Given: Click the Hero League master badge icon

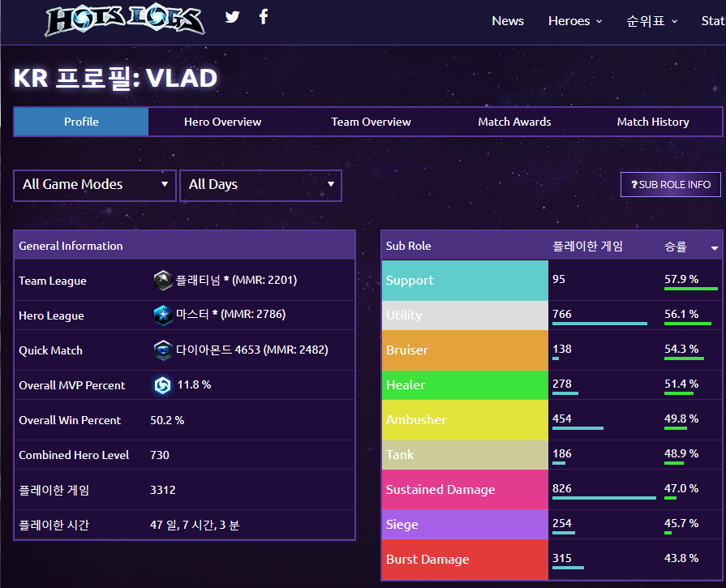Looking at the screenshot, I should (x=162, y=315).
